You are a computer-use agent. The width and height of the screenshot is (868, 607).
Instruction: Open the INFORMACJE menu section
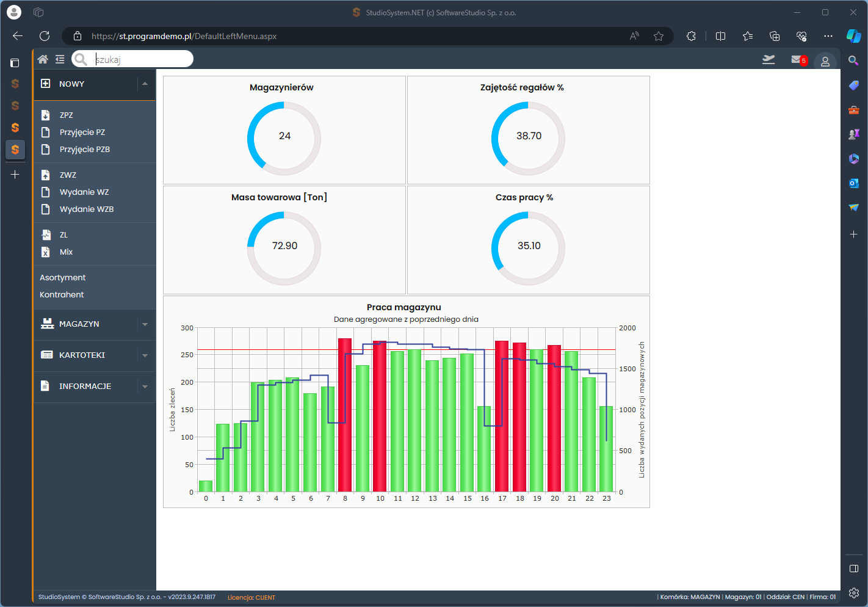pyautogui.click(x=85, y=387)
